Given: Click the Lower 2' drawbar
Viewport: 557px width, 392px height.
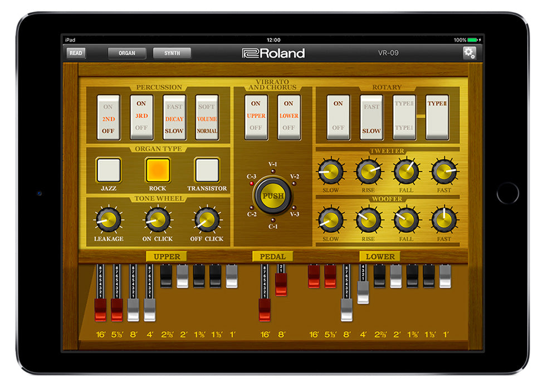Looking at the screenshot, I should point(395,276).
